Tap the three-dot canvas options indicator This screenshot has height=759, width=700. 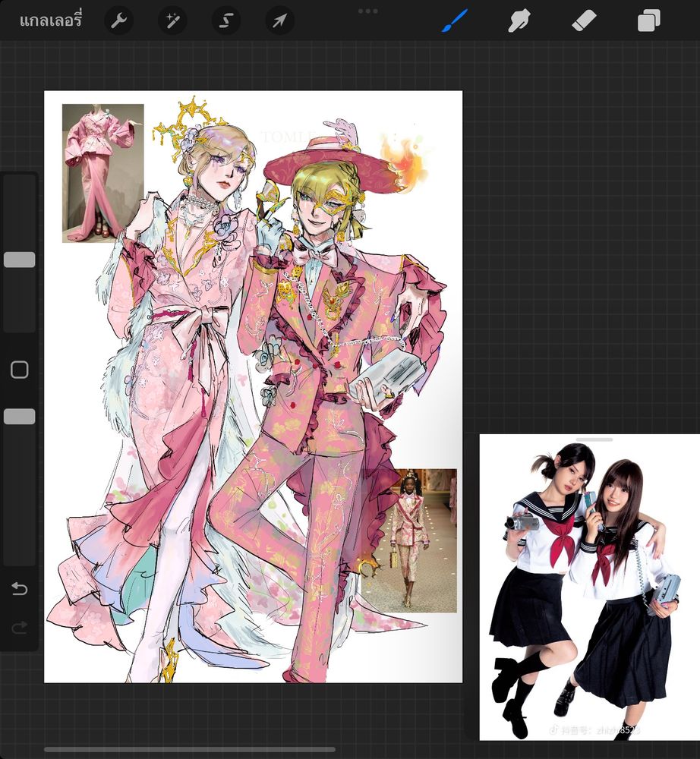click(367, 11)
